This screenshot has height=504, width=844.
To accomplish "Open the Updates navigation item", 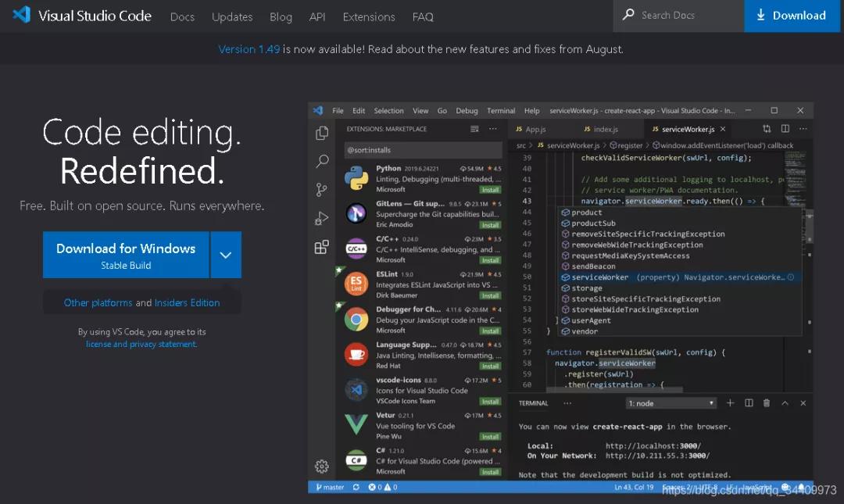I will pyautogui.click(x=232, y=16).
